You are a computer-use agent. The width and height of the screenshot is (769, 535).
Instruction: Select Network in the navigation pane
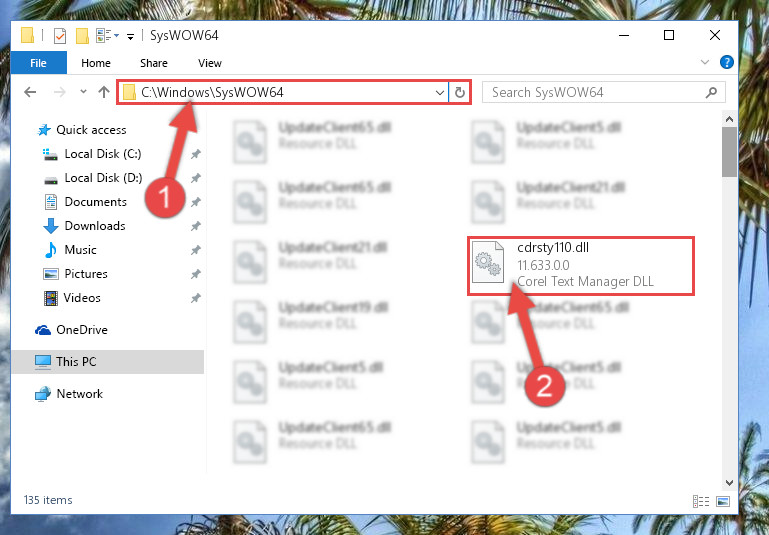point(79,394)
